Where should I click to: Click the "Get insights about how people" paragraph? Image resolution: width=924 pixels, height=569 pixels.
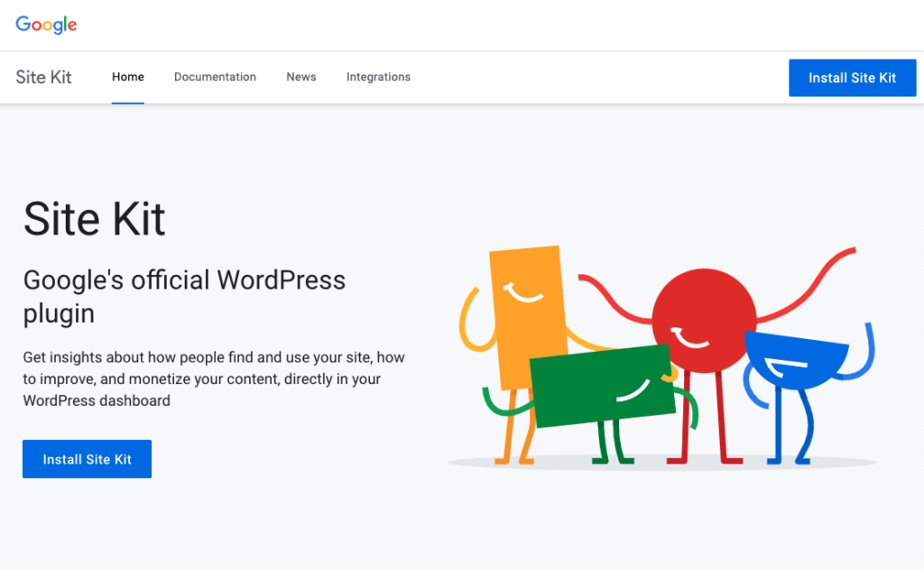point(214,379)
